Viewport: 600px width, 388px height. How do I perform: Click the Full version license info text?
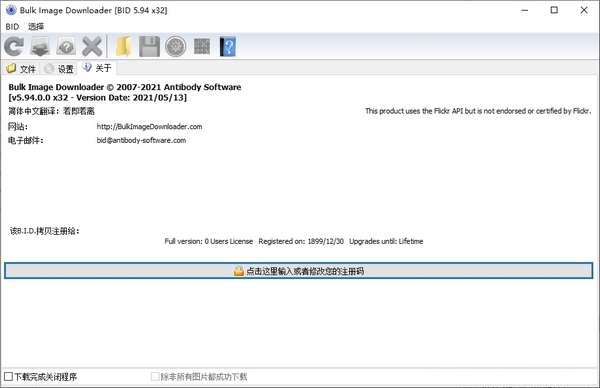294,241
